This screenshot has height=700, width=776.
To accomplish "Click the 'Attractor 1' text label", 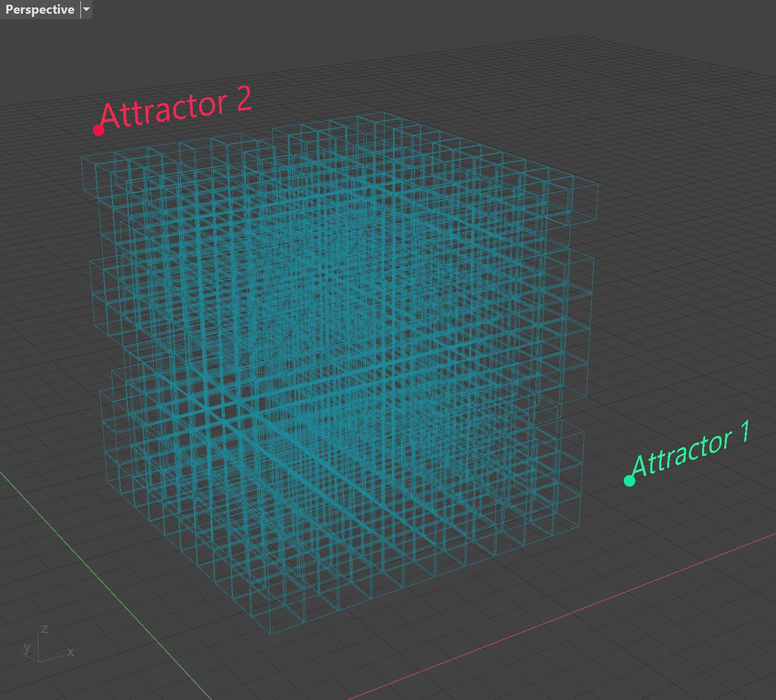I will pos(691,449).
